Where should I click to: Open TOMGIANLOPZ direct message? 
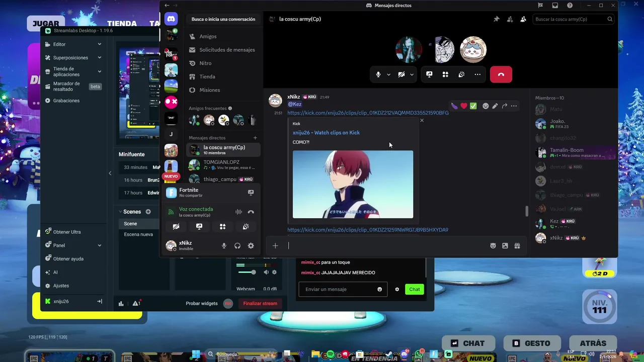coord(223,164)
